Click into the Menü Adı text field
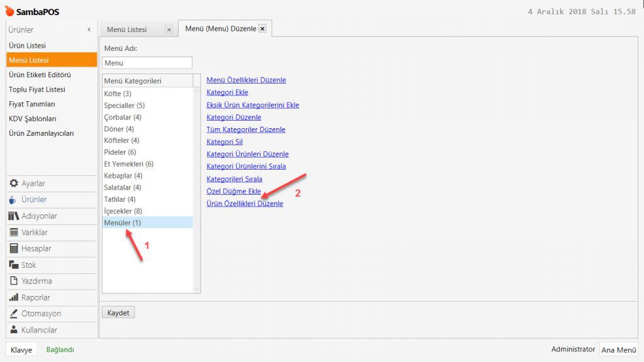This screenshot has width=644, height=362. (147, 63)
